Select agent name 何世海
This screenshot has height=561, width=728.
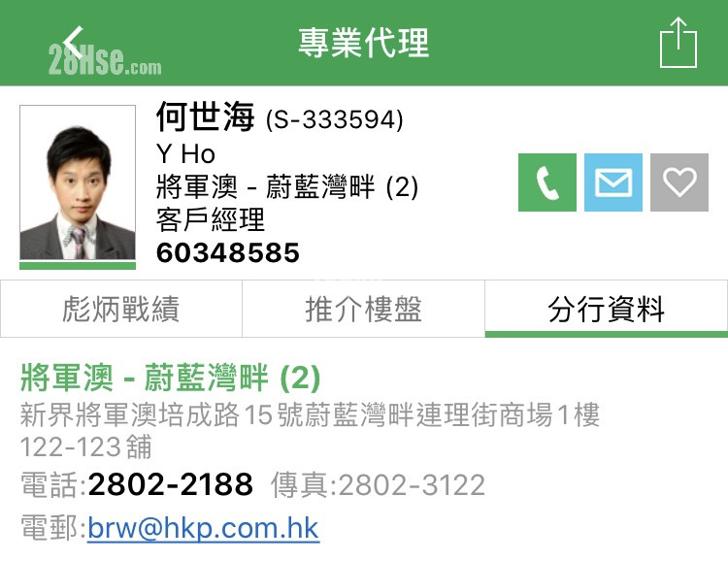(x=205, y=116)
